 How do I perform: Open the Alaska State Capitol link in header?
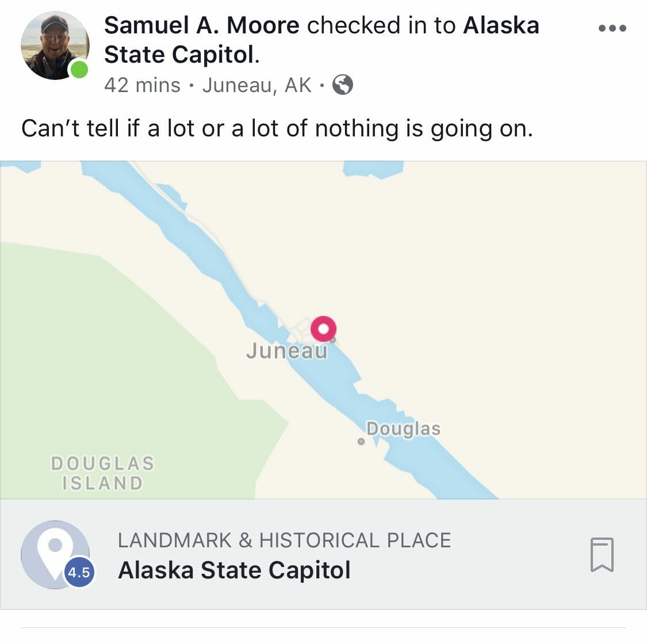point(321,40)
